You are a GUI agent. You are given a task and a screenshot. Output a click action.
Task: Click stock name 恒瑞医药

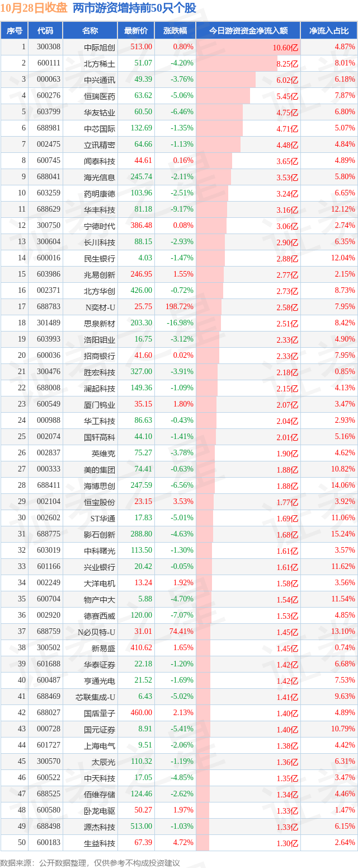click(100, 96)
